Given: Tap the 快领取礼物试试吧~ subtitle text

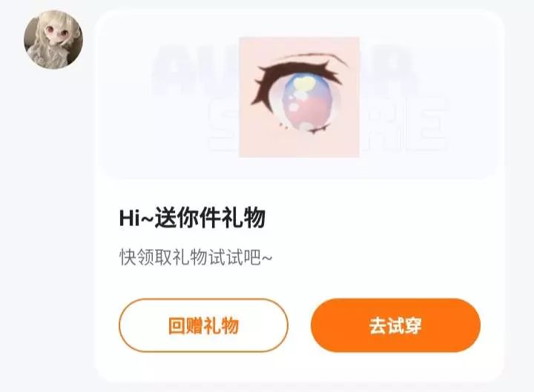Looking at the screenshot, I should (x=196, y=257).
